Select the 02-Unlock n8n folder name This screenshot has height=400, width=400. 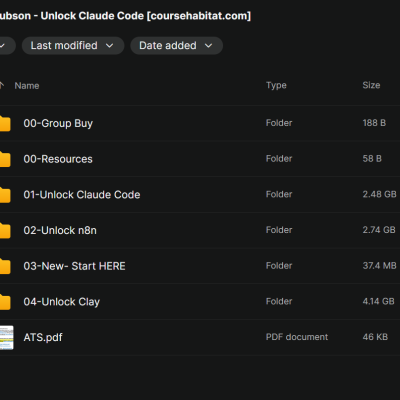[x=60, y=230]
